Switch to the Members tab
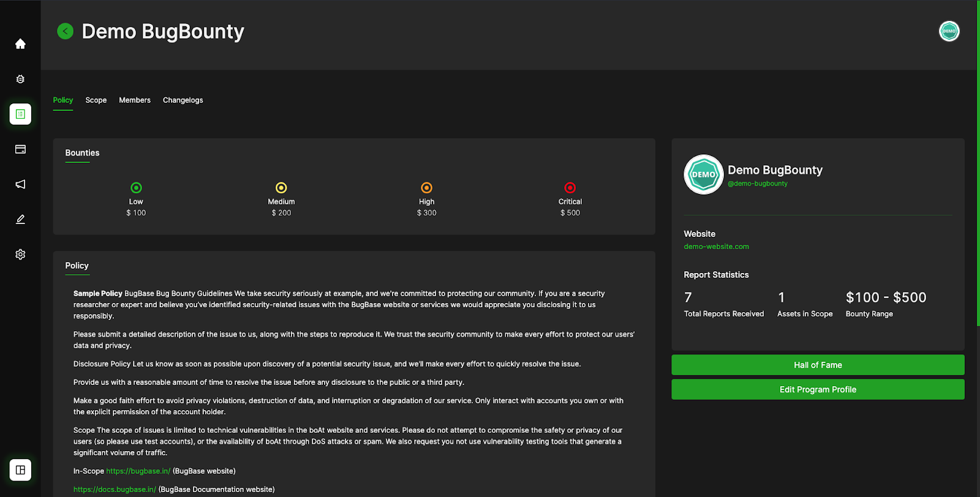 pyautogui.click(x=135, y=100)
